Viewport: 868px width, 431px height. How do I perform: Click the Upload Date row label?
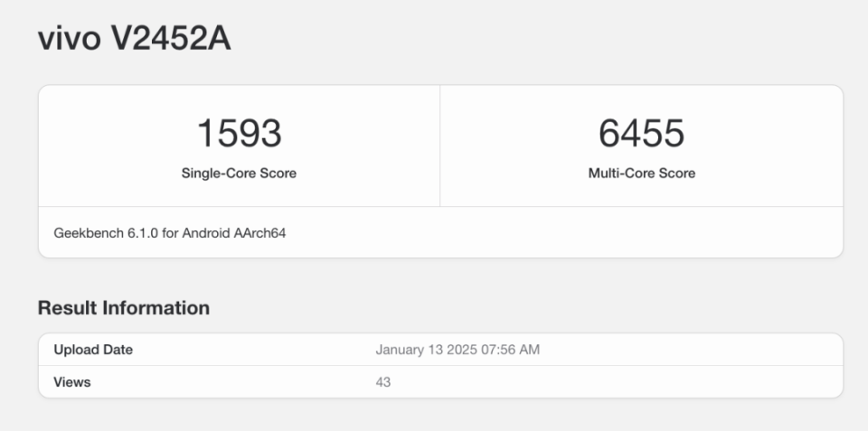click(x=93, y=350)
